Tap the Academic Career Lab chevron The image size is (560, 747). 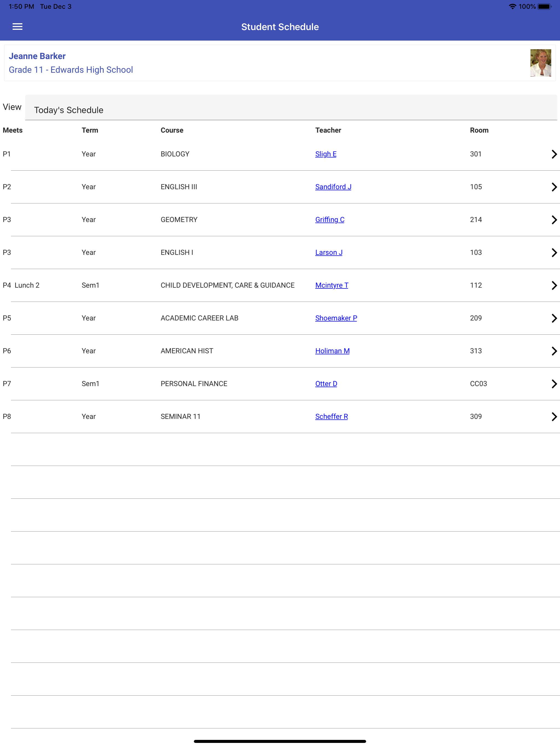point(554,318)
